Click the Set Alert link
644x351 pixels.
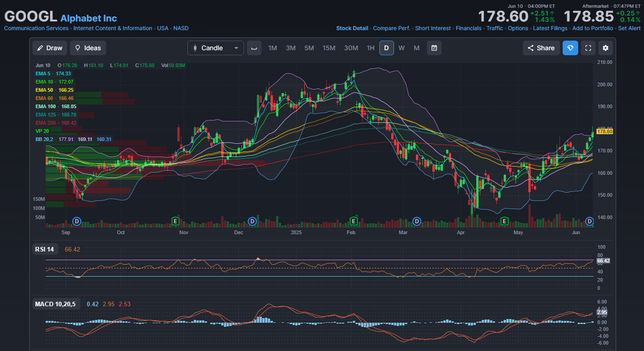[629, 28]
